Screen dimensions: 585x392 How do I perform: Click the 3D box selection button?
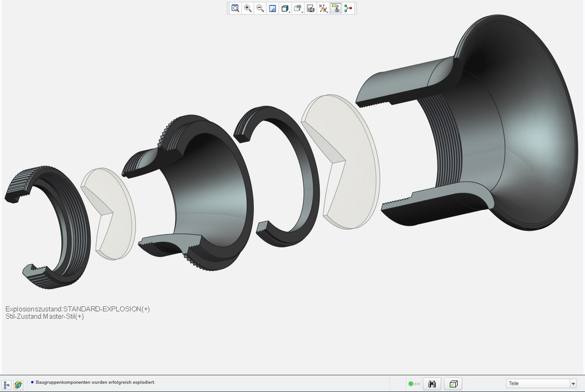(453, 384)
